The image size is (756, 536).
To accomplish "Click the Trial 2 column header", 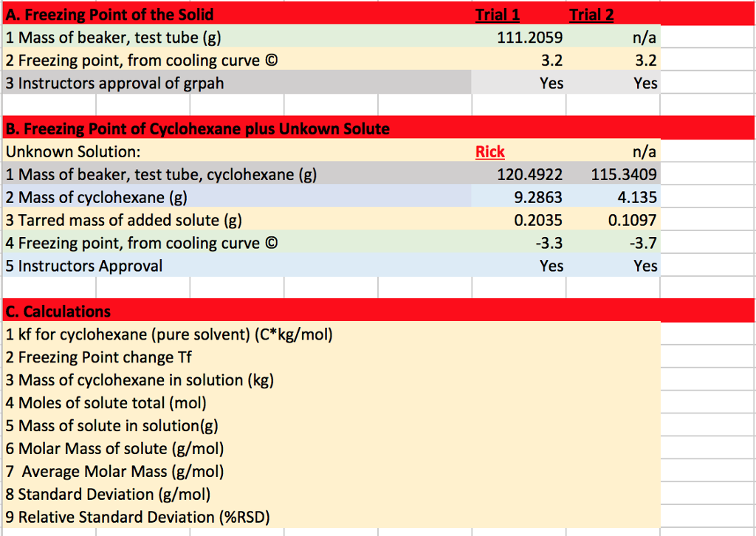I will [591, 14].
